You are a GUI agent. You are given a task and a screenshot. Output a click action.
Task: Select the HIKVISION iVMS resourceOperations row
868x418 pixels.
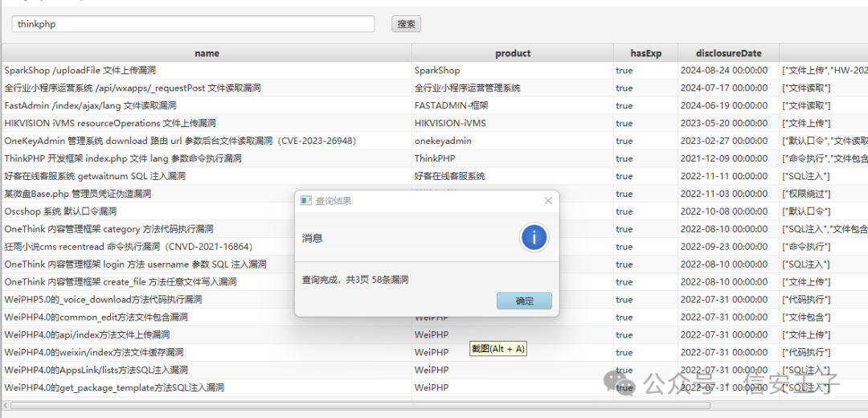[435, 124]
